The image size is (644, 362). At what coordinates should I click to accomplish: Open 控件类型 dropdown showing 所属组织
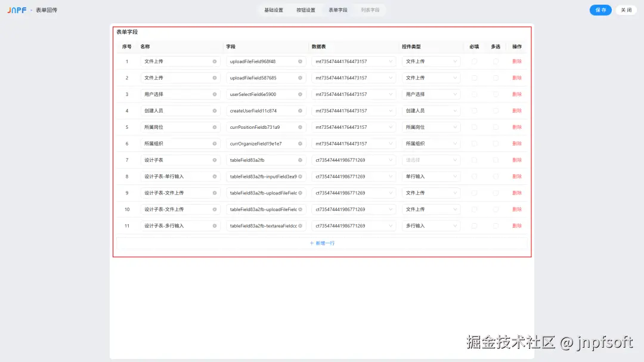point(431,144)
